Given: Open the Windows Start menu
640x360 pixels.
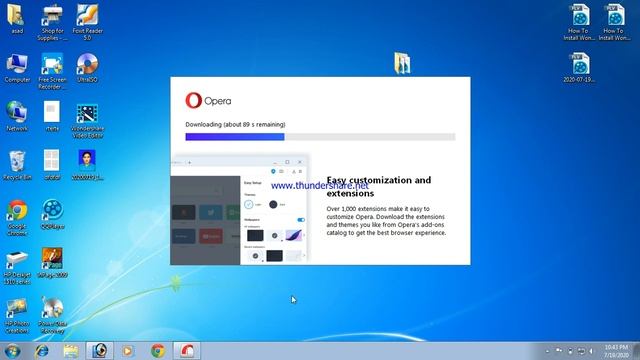Looking at the screenshot, I should (12, 351).
